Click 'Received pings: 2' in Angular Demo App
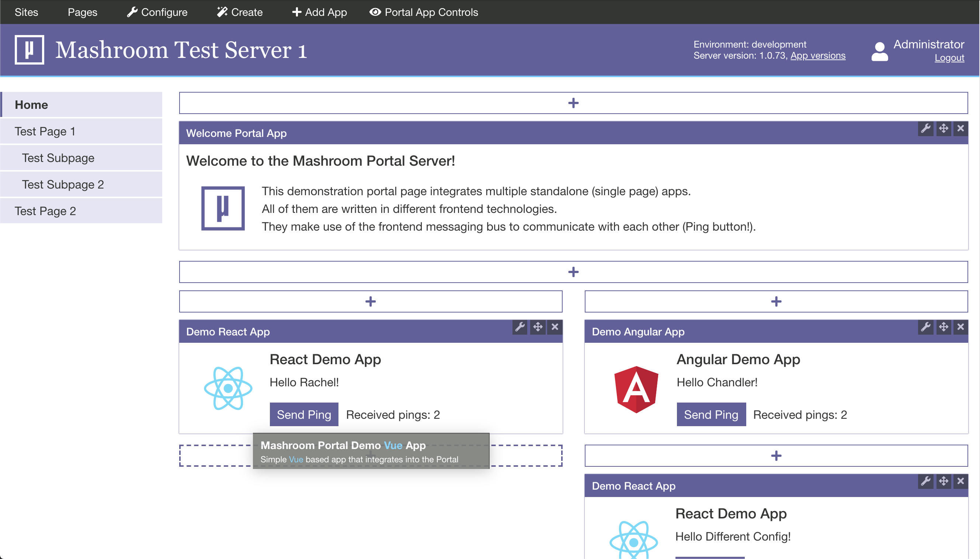The width and height of the screenshot is (980, 559). pos(800,415)
